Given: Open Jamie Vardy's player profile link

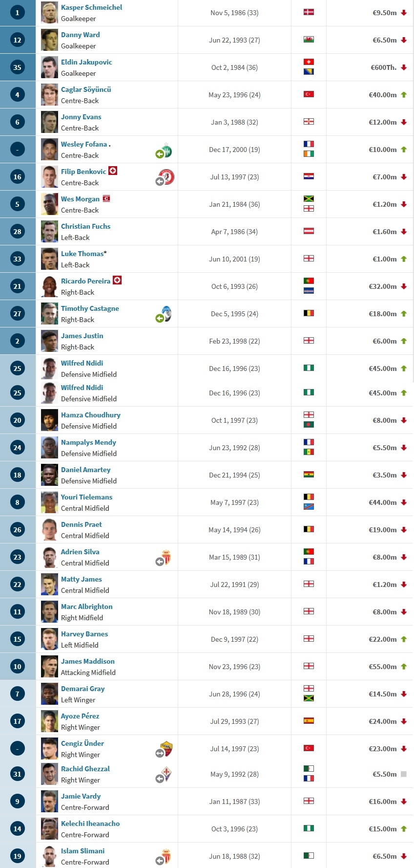Looking at the screenshot, I should (x=81, y=796).
